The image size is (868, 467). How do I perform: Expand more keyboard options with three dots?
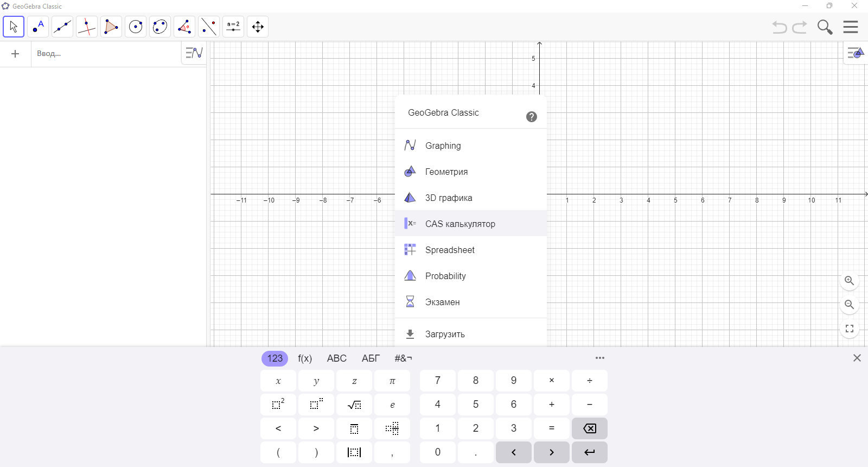(x=599, y=358)
